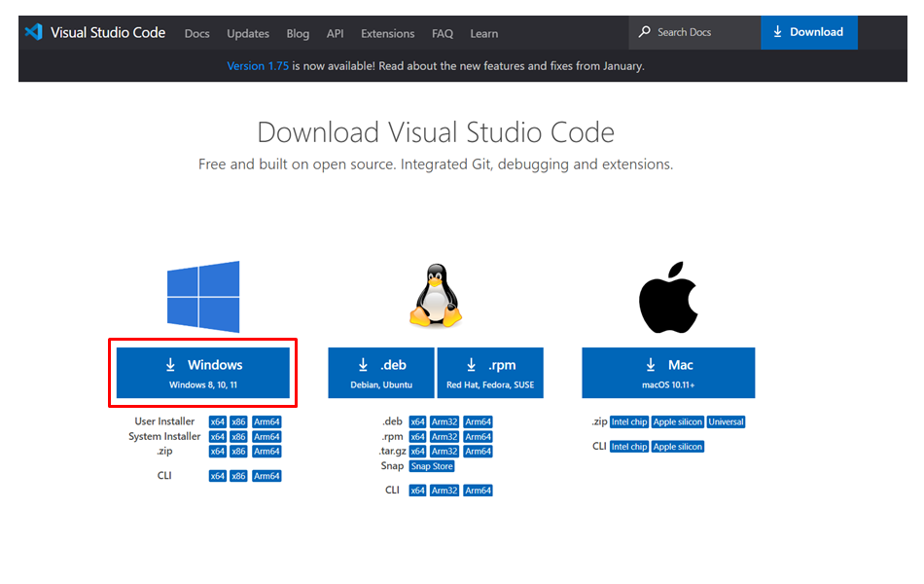Click the large Windows logo image
Image resolution: width=924 pixels, height=584 pixels.
pos(203,297)
